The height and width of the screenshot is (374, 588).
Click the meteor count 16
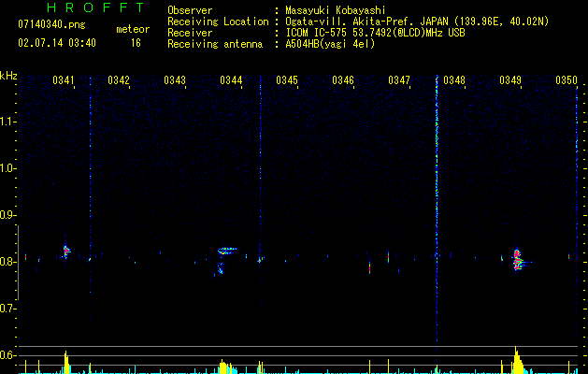click(136, 43)
